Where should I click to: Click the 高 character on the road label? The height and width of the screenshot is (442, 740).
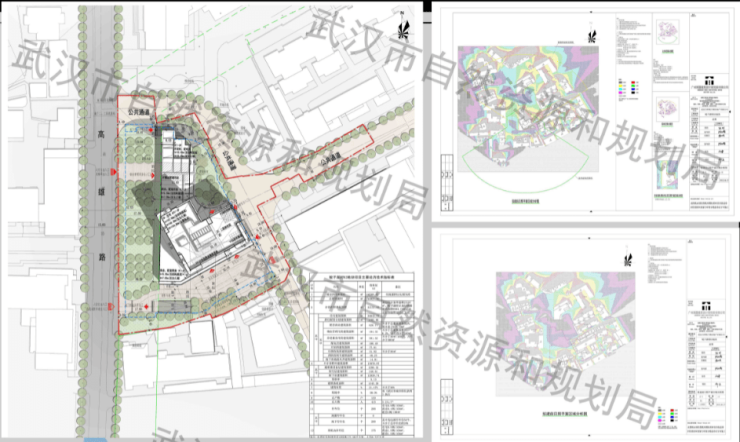(x=101, y=134)
